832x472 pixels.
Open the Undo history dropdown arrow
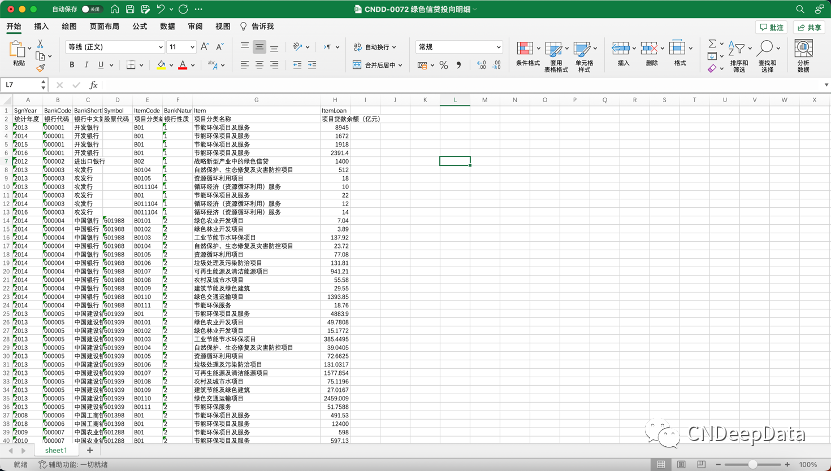coord(171,9)
